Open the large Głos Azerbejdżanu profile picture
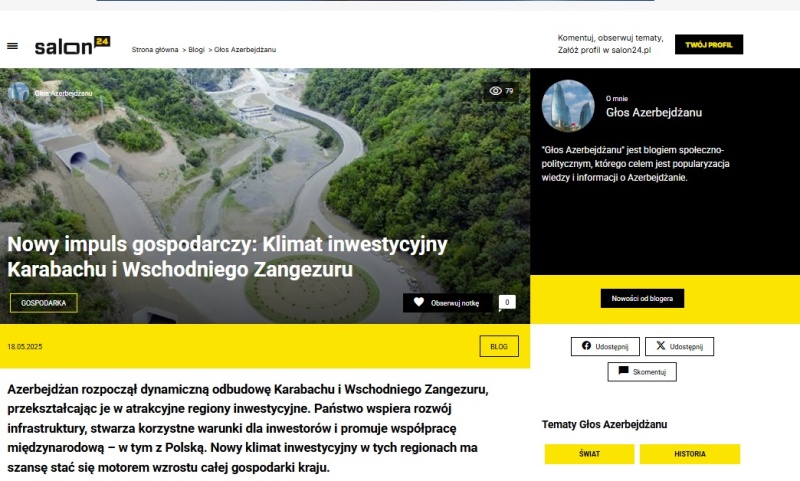 (568, 106)
